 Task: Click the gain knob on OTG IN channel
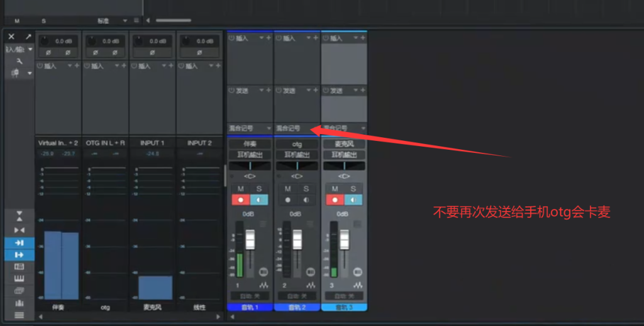pyautogui.click(x=92, y=41)
